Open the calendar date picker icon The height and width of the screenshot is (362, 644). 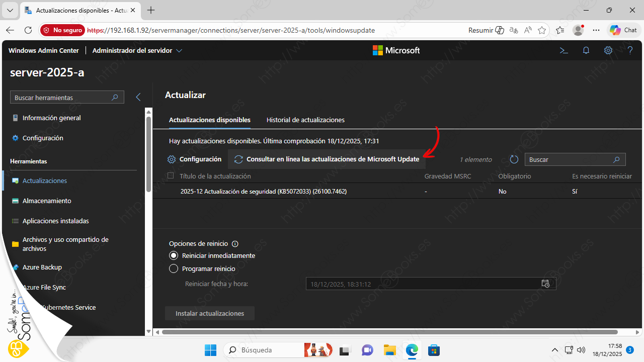pyautogui.click(x=545, y=284)
